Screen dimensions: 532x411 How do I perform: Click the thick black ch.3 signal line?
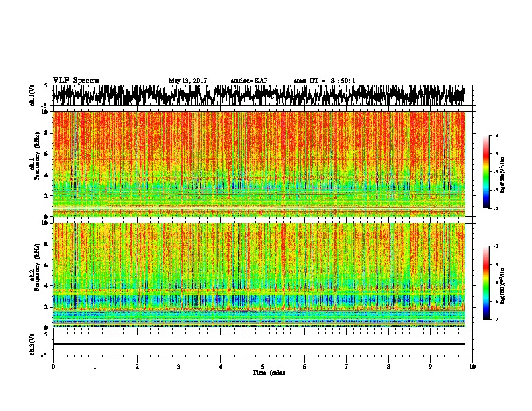259,344
